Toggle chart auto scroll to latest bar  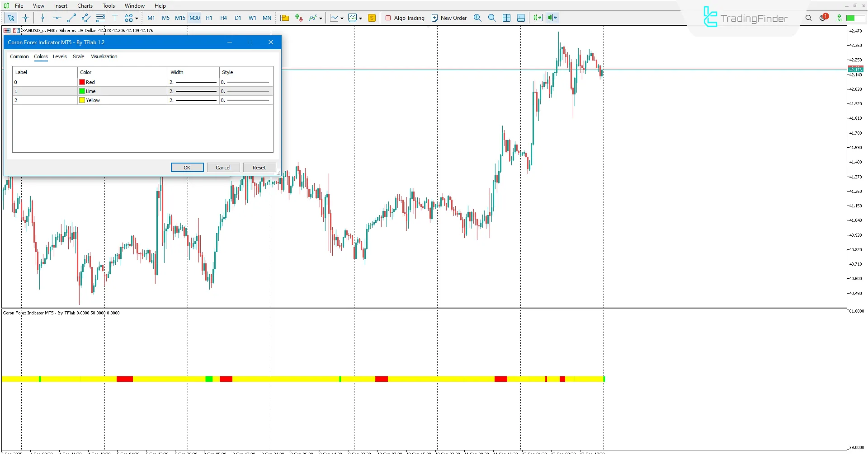[x=538, y=18]
